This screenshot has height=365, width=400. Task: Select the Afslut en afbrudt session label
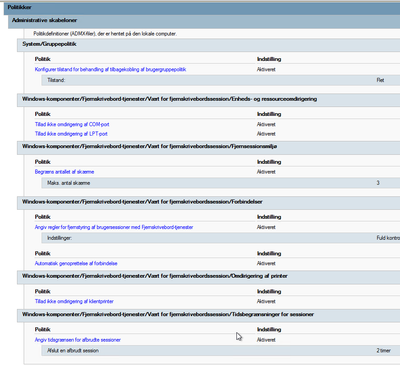(73, 351)
